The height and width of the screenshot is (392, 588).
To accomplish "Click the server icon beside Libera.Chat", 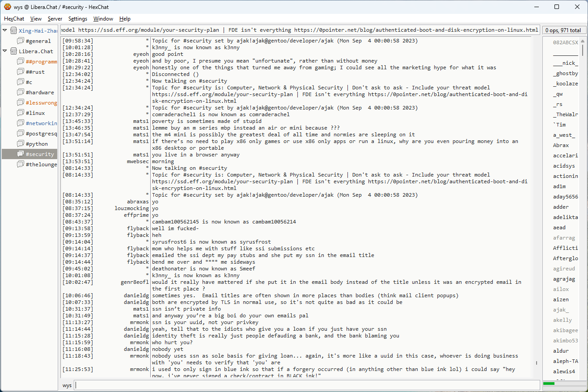I will point(14,51).
